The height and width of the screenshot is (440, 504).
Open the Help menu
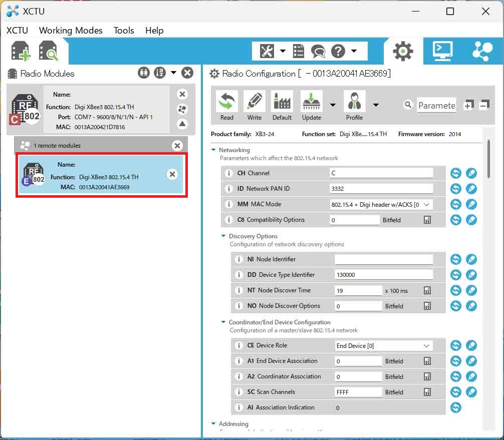(x=154, y=30)
